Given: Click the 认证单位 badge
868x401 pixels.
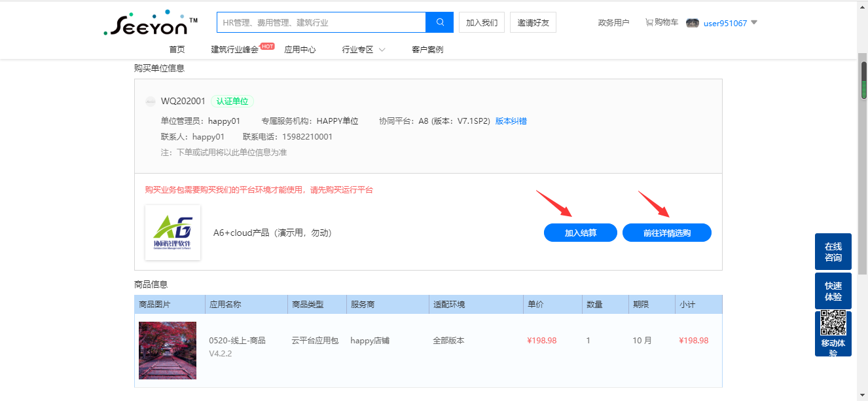Looking at the screenshot, I should tap(232, 102).
